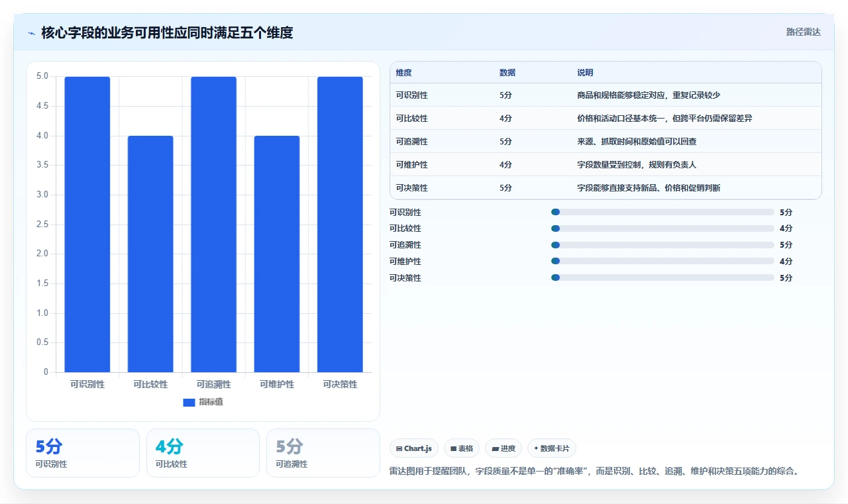
Task: Click the 5.0 y-axis tick label
Action: pyautogui.click(x=42, y=76)
